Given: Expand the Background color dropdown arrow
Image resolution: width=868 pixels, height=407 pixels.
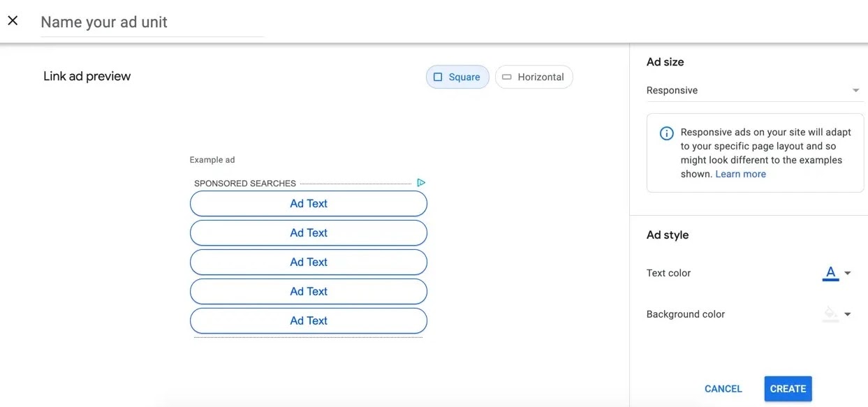Looking at the screenshot, I should 848,315.
